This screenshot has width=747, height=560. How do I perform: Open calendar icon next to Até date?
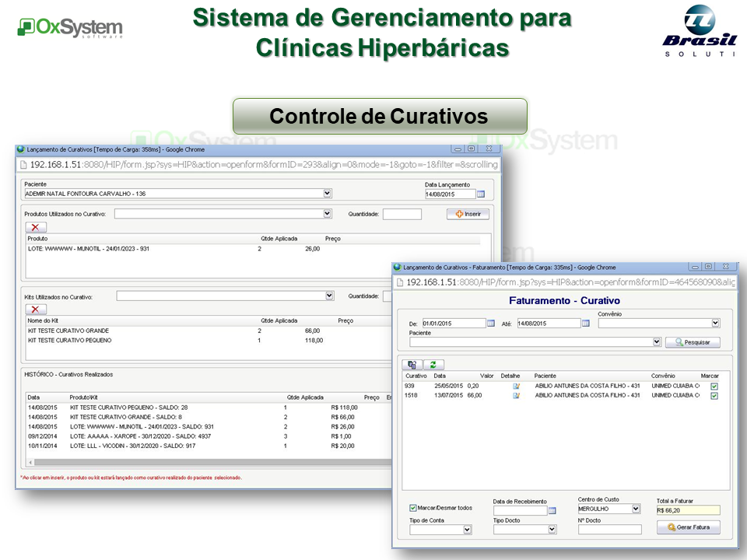click(x=586, y=324)
